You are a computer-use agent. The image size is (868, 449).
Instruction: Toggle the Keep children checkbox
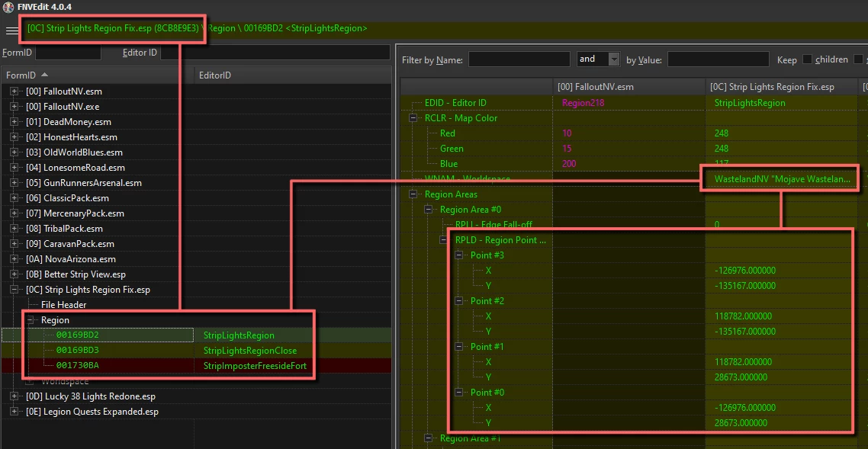[807, 59]
